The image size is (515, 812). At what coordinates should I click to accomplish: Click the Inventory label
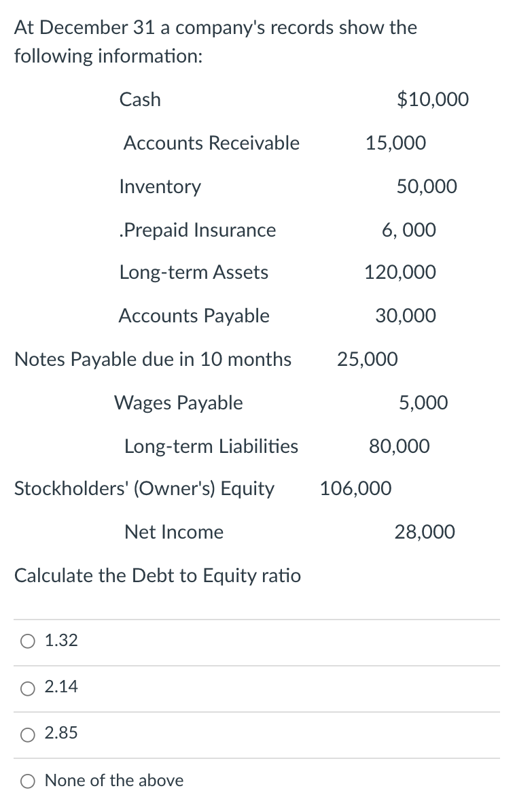pos(160,186)
